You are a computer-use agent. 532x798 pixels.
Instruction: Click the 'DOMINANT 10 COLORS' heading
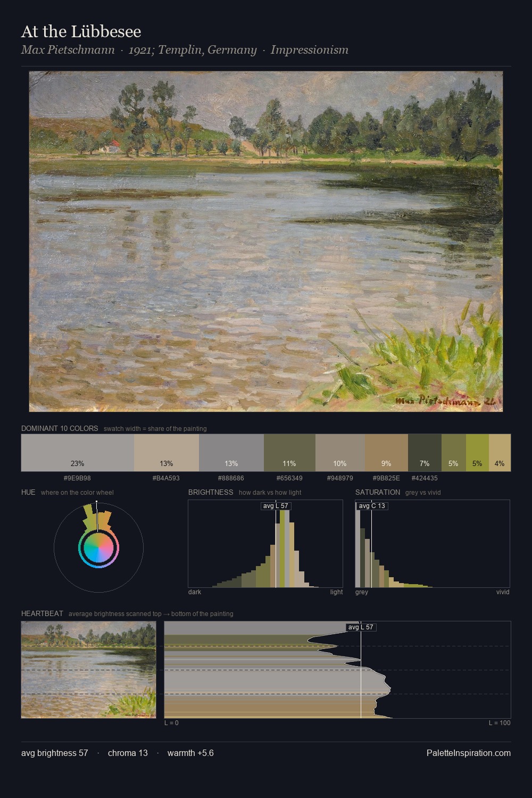coord(60,428)
